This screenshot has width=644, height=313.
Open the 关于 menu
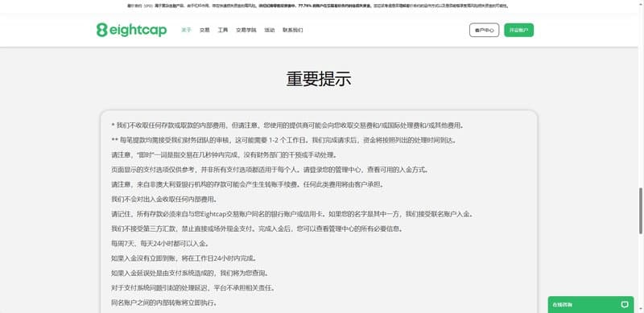[186, 30]
